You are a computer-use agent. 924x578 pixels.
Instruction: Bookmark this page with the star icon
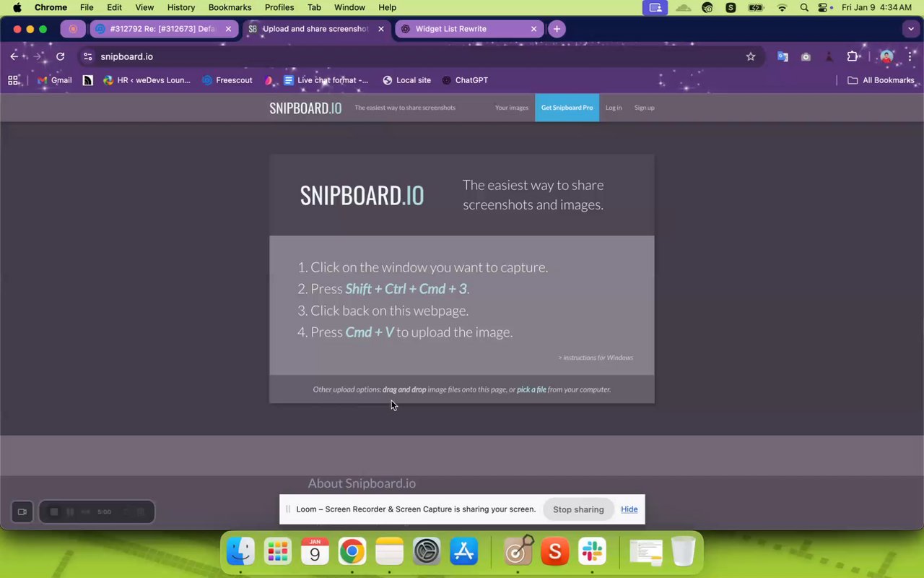coord(751,56)
